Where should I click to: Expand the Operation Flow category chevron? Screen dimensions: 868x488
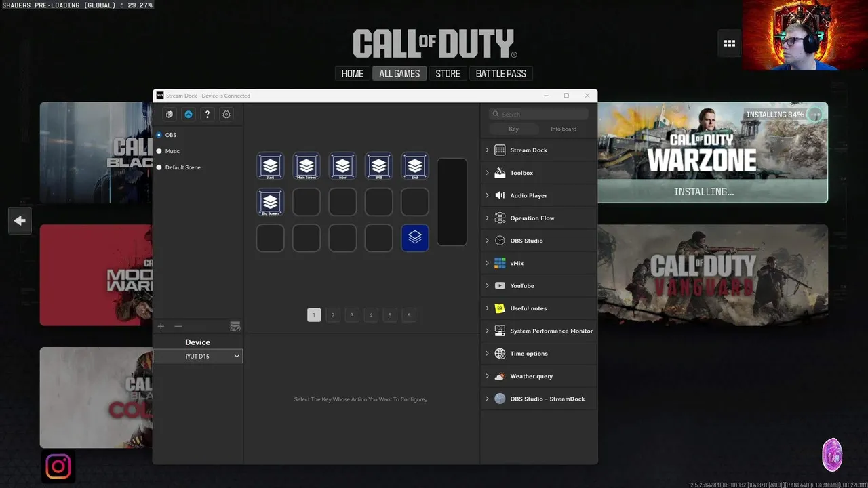[x=487, y=218]
